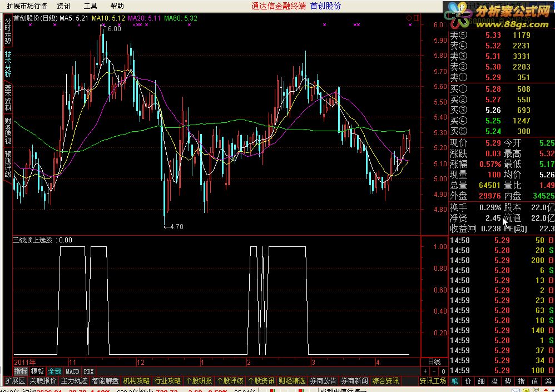
Task: Open the 智能解盘 bottom tab
Action: click(105, 381)
